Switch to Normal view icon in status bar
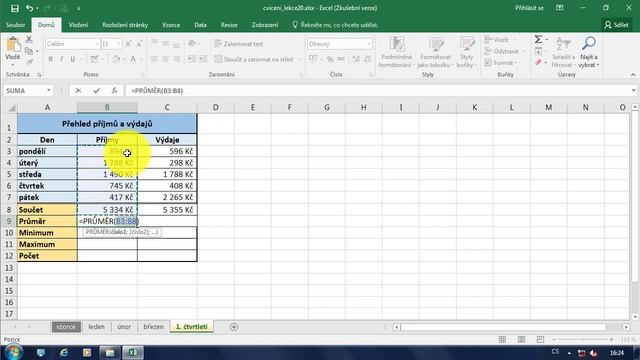 [502, 340]
